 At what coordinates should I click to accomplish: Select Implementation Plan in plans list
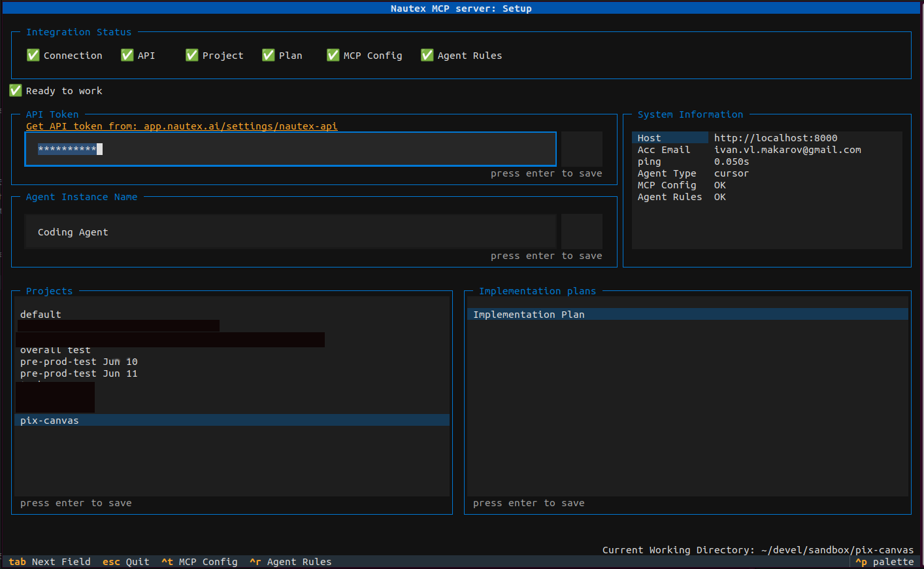pyautogui.click(x=529, y=315)
